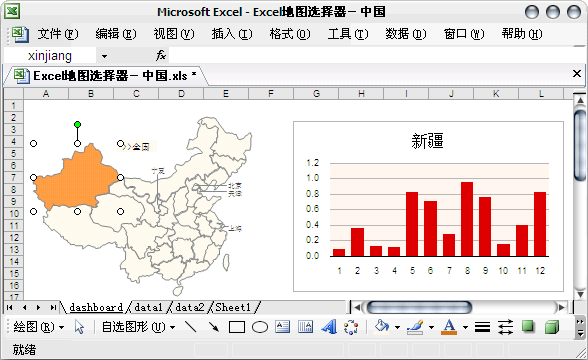The image size is (588, 360).
Task: Apply the 3-D style green cube
Action: coord(552,327)
